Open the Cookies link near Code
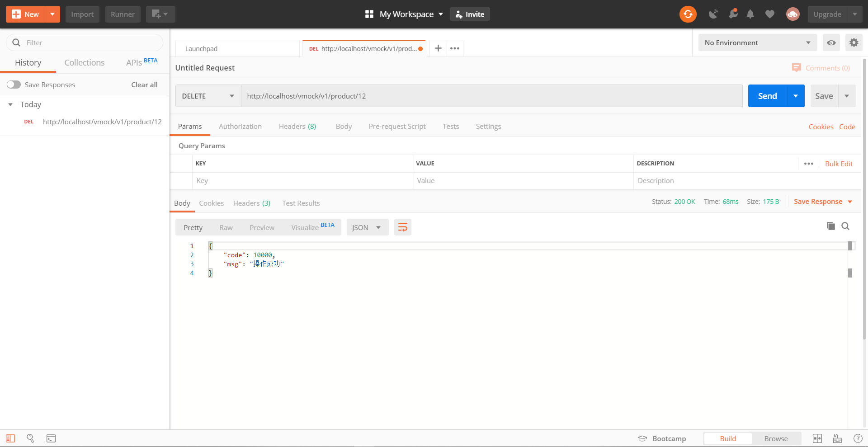 (821, 127)
